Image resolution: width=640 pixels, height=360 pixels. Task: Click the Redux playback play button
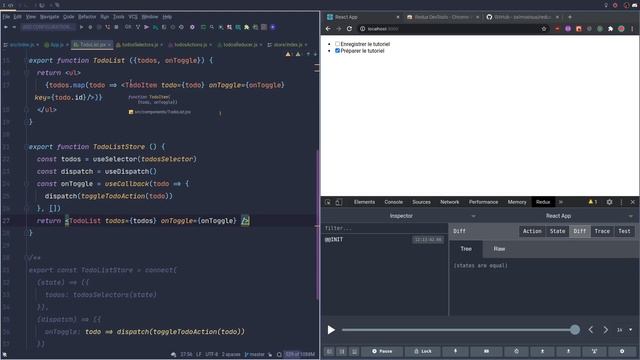pyautogui.click(x=331, y=330)
